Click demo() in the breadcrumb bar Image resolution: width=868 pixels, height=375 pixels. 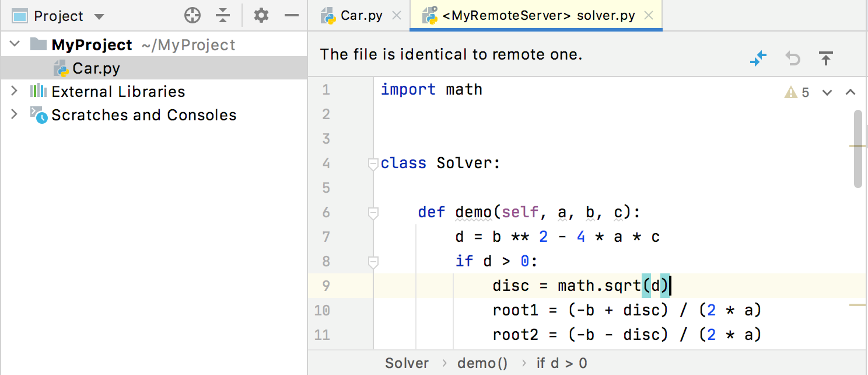pos(482,363)
